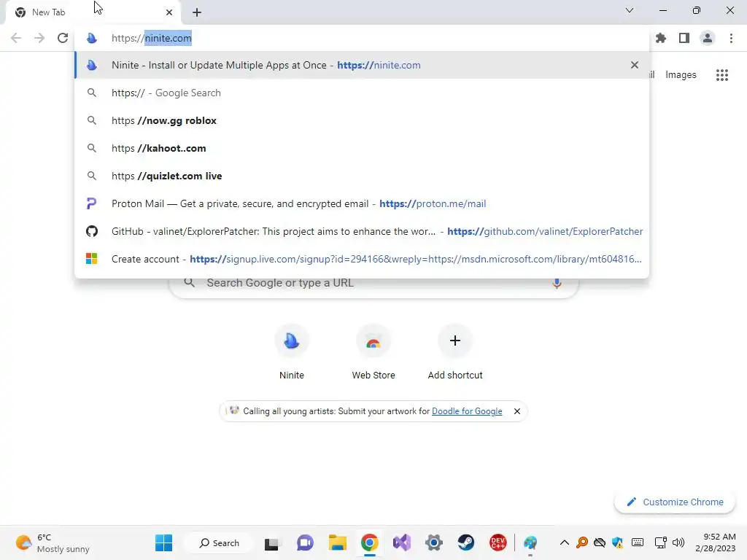Reload the page with the refresh icon
The width and height of the screenshot is (747, 560).
[63, 38]
